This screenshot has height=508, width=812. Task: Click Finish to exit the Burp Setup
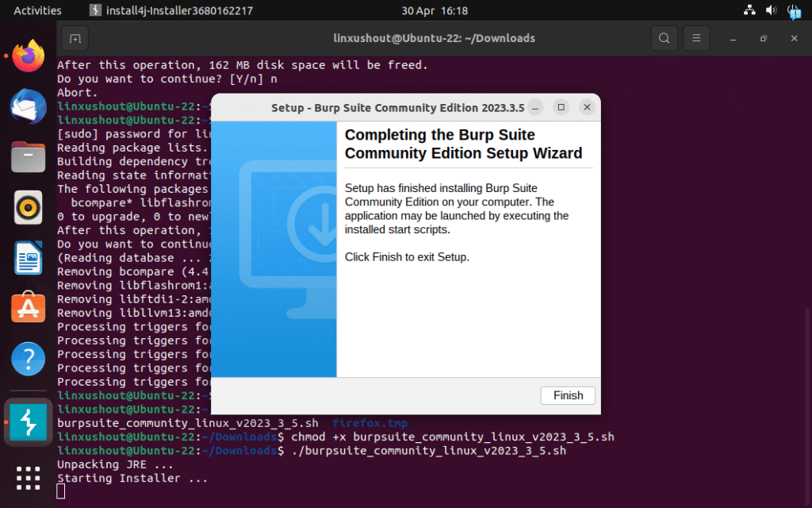coord(568,395)
